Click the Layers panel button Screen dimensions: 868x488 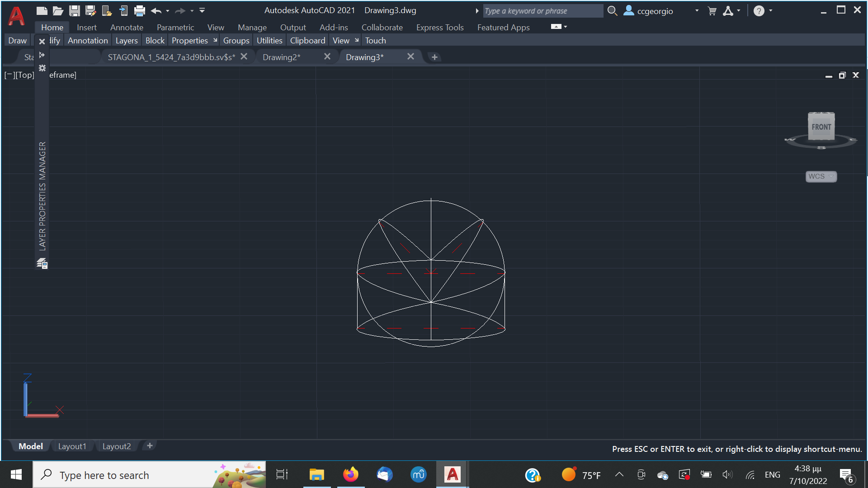point(127,41)
